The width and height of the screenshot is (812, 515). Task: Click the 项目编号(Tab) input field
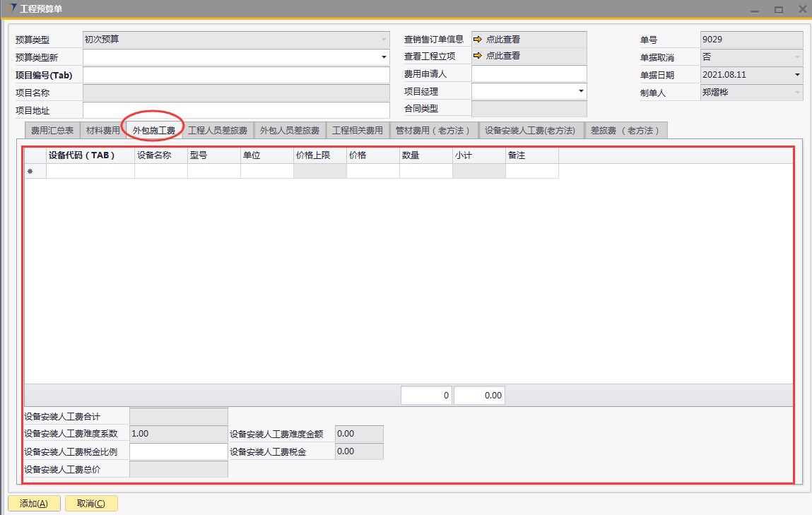(x=236, y=75)
